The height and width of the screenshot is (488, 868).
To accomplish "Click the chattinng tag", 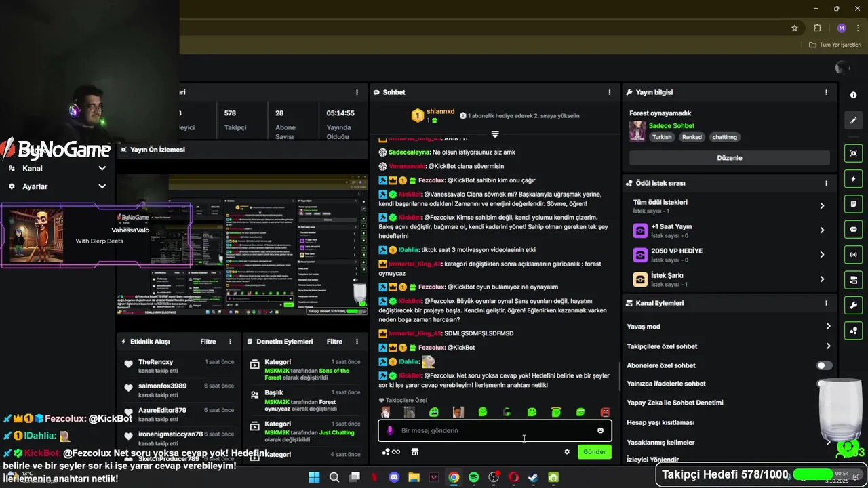I will tap(724, 137).
